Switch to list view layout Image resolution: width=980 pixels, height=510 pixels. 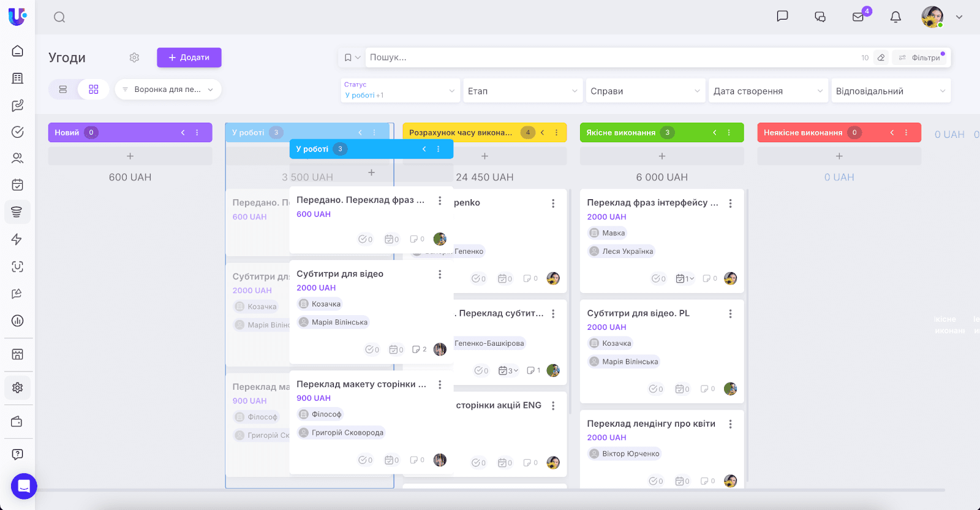coord(63,89)
